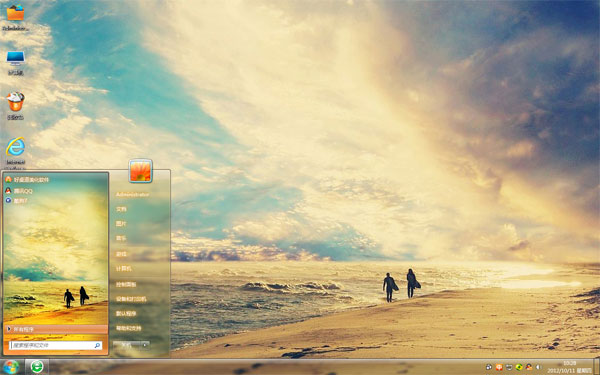
Task: Click the QQ penguin tray icon
Action: coord(529,367)
